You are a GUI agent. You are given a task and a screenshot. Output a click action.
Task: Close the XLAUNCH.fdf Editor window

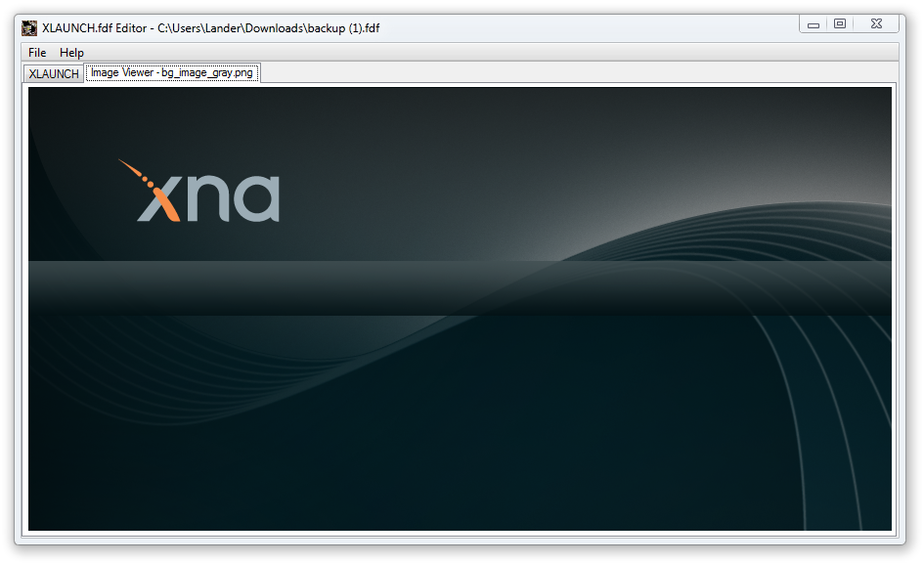click(x=876, y=24)
